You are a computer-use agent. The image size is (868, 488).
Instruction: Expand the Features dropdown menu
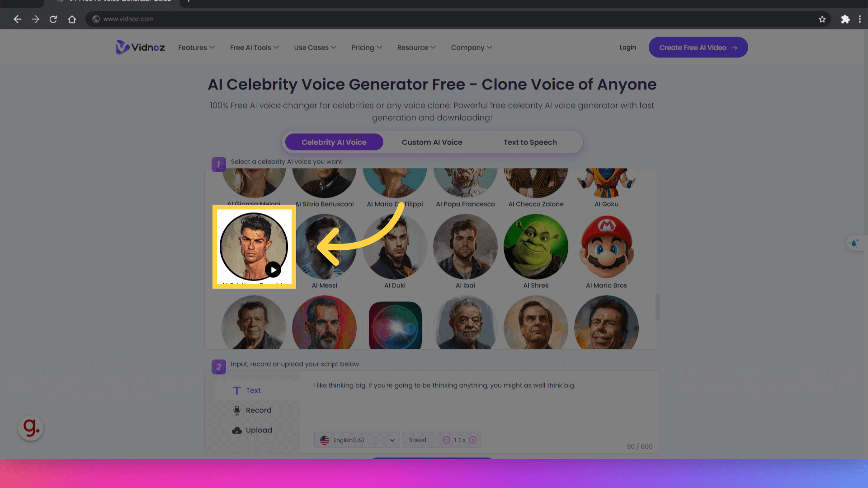(x=196, y=47)
